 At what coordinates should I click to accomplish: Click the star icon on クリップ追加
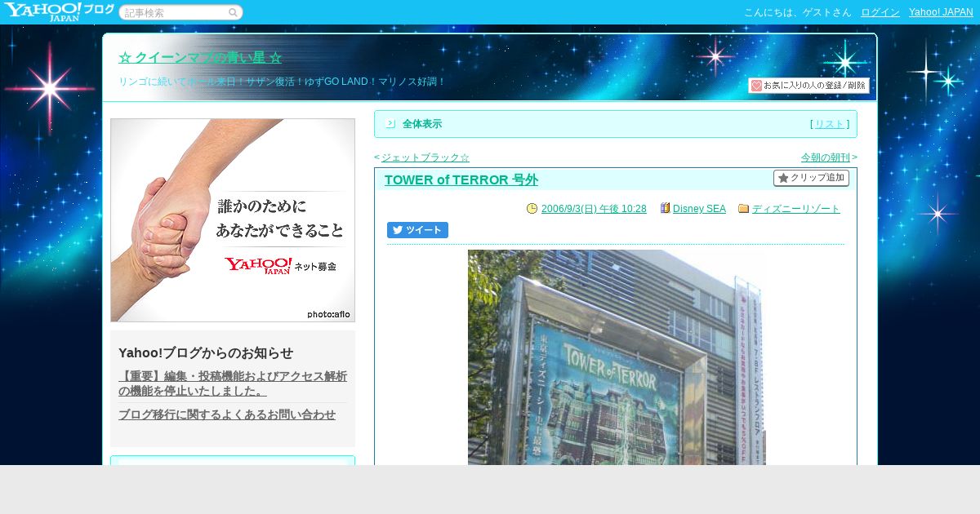(x=783, y=178)
